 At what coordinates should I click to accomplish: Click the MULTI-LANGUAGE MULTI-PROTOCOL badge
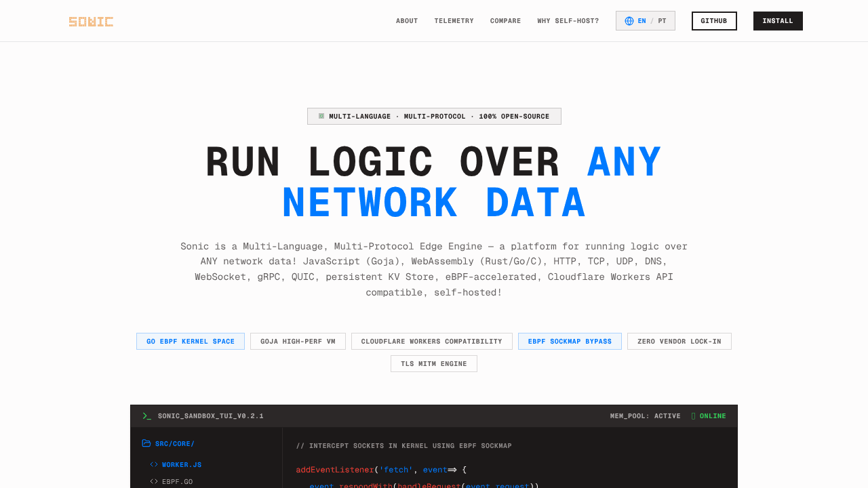tap(434, 117)
